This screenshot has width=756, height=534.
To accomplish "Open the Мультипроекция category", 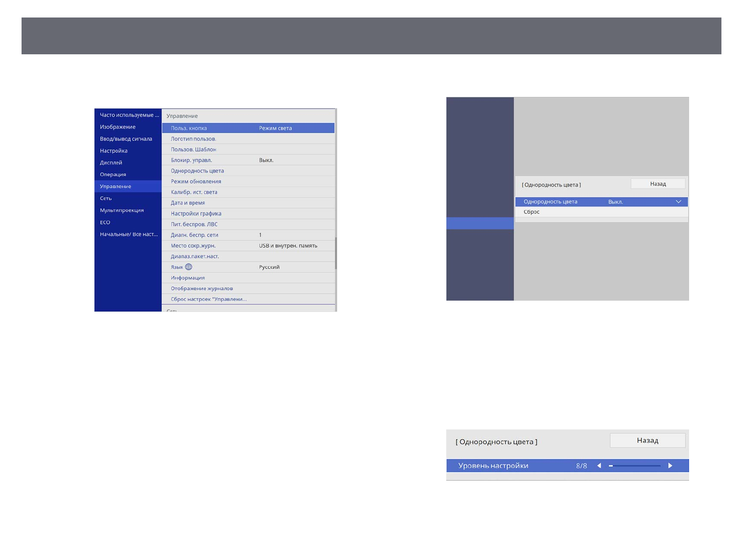I will coord(122,210).
